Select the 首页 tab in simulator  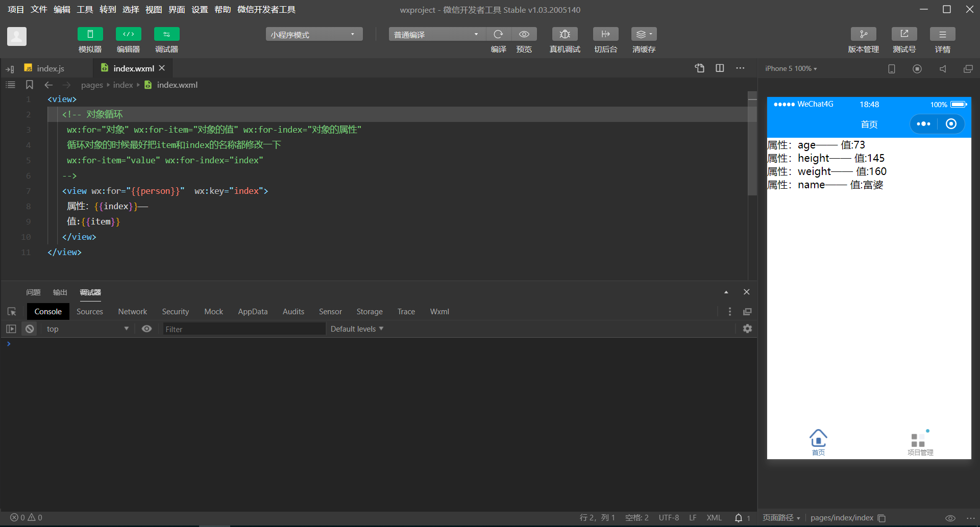pyautogui.click(x=818, y=442)
